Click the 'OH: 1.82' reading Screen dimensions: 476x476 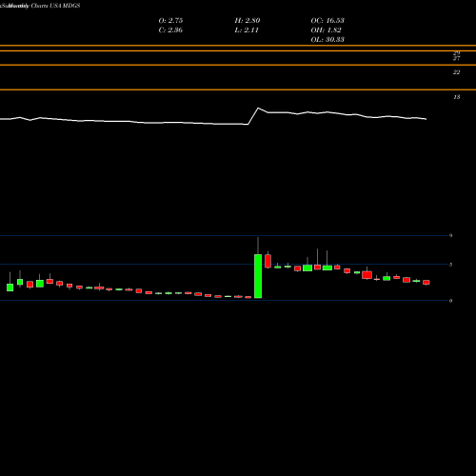pos(326,30)
